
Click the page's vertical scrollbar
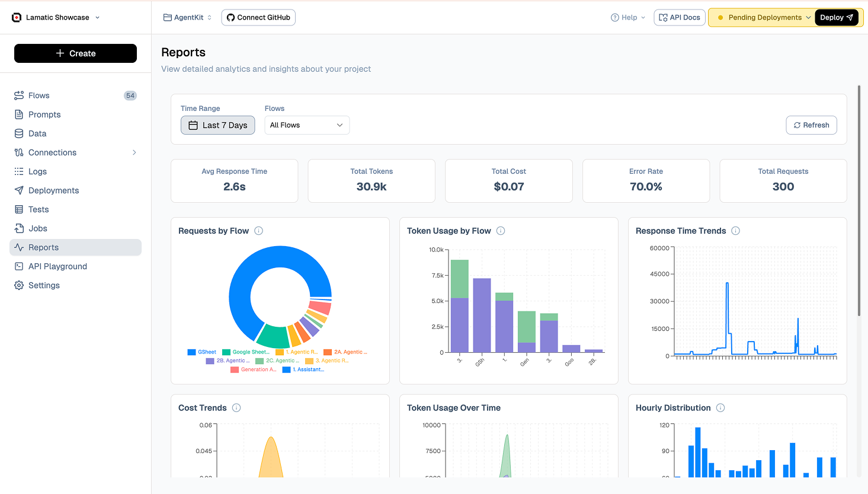tap(859, 200)
